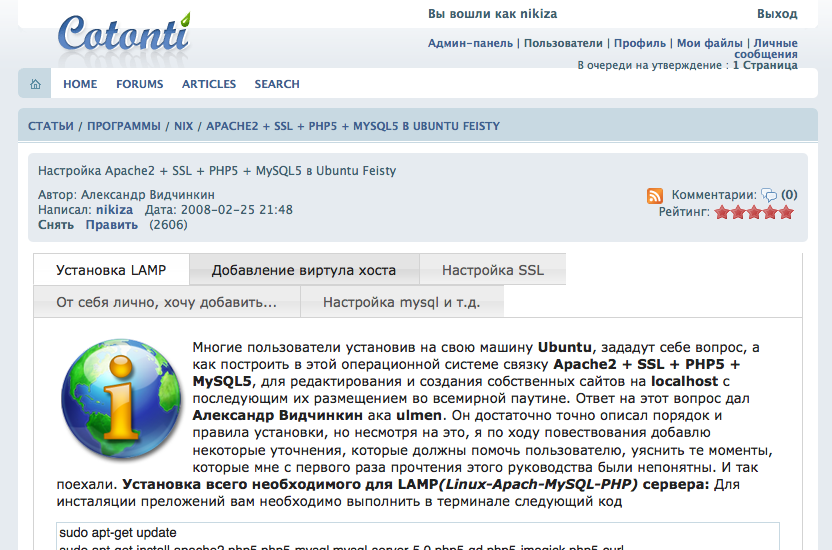Open the FORUMS menu item
Screen dimensions: 832x550
click(139, 84)
